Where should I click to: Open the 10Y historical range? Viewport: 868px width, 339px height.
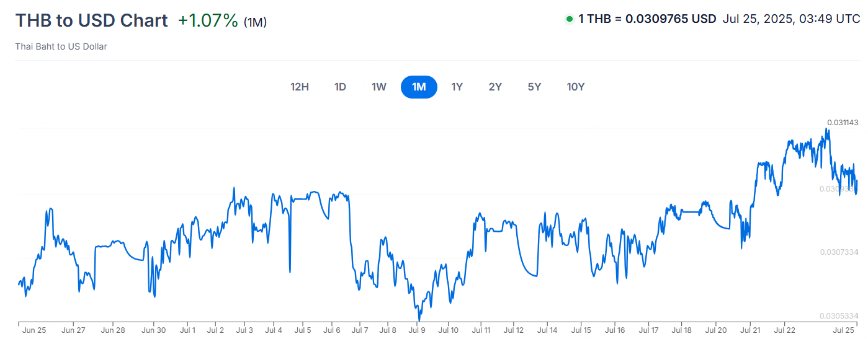point(576,87)
